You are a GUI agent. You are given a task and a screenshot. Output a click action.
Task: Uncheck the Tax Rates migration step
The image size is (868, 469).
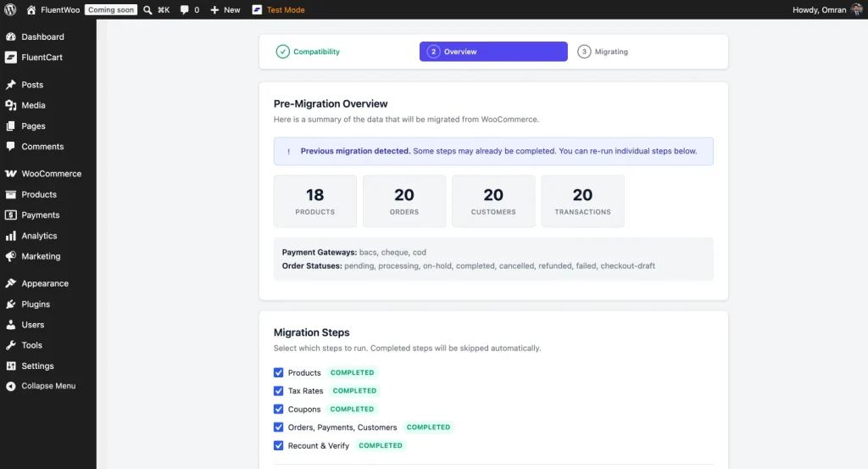[x=278, y=391]
